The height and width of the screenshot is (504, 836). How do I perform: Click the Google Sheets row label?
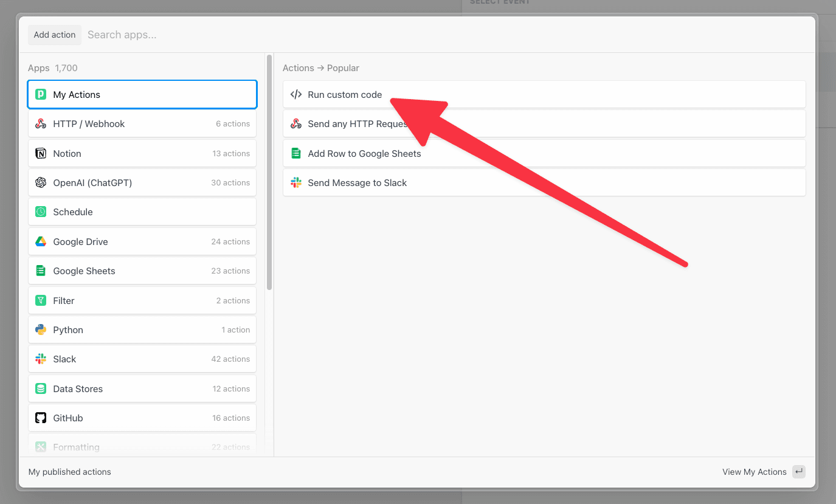click(x=84, y=271)
